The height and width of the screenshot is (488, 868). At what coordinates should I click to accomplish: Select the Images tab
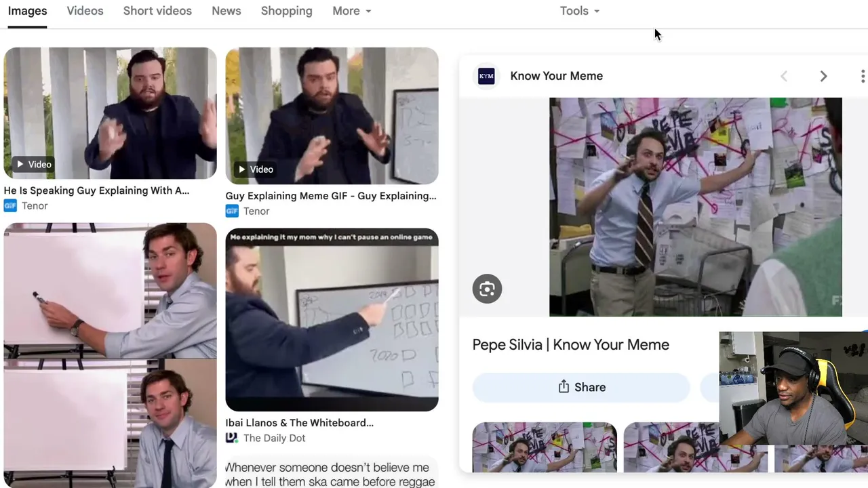[x=27, y=11]
